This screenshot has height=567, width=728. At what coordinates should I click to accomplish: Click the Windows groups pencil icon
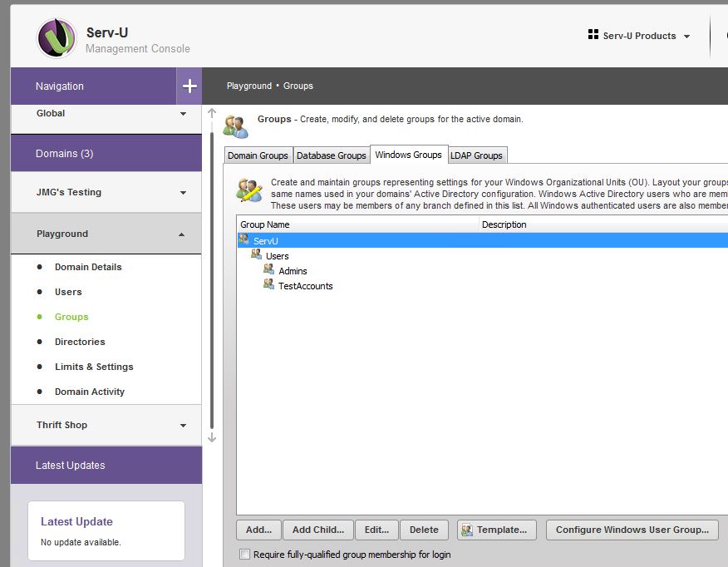(250, 190)
